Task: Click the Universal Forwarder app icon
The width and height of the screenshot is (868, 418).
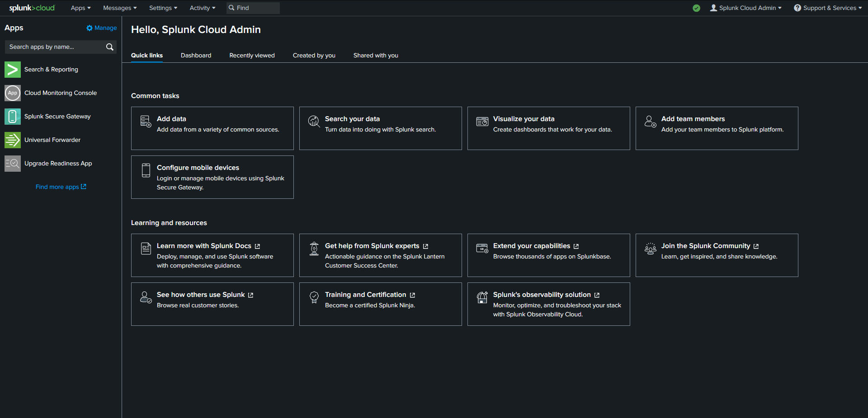Action: tap(12, 140)
